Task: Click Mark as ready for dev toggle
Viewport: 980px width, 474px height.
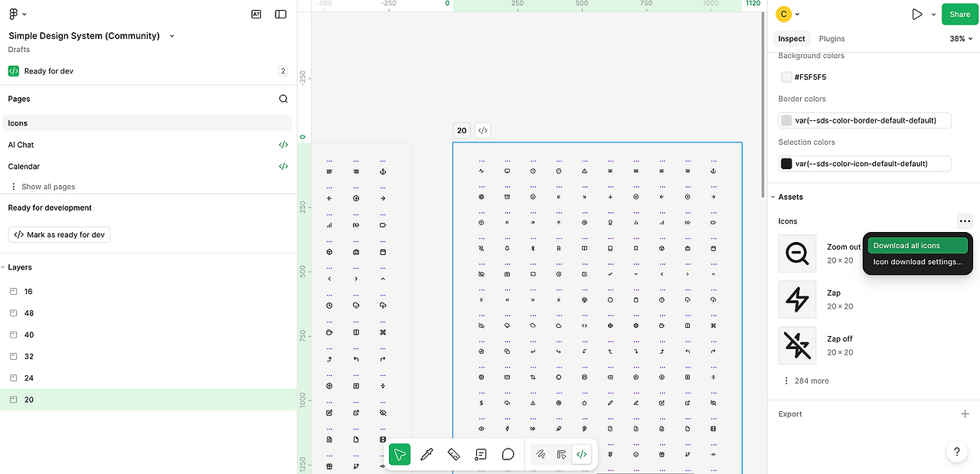Action: pyautogui.click(x=58, y=234)
